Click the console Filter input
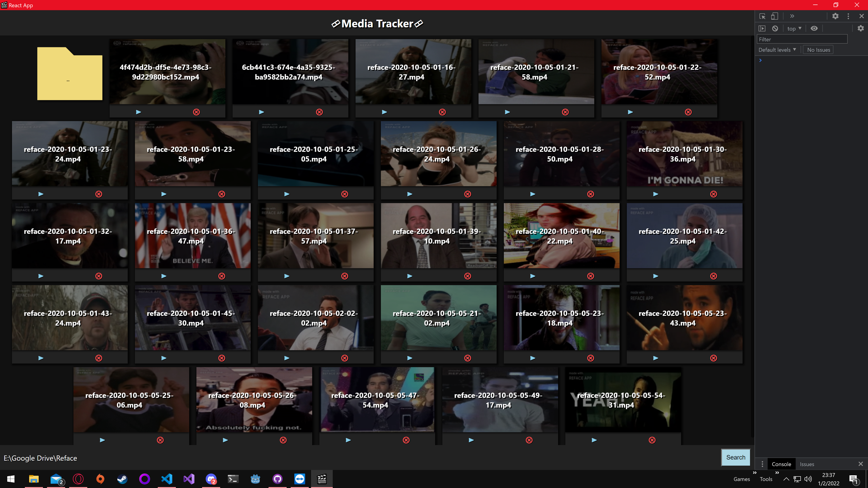The image size is (868, 488). pyautogui.click(x=802, y=39)
